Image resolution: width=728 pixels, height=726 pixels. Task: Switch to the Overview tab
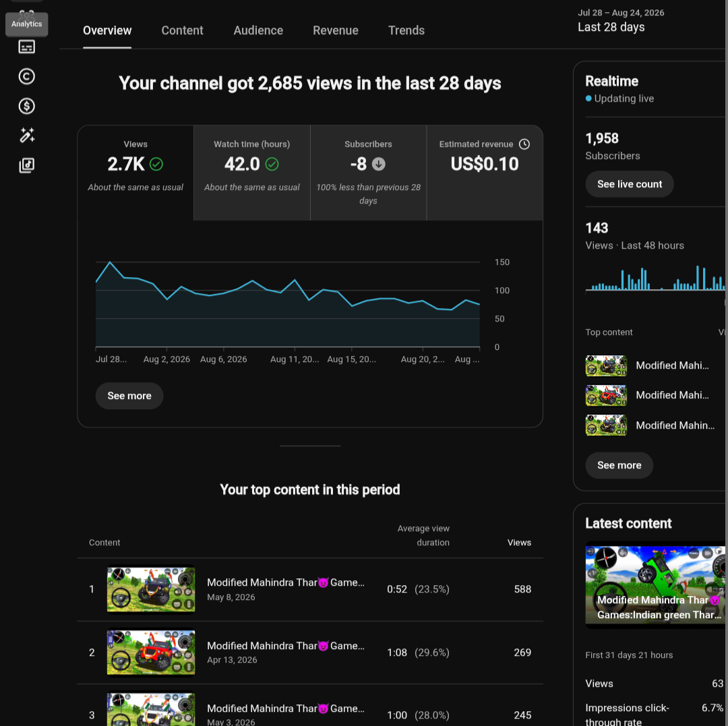coord(107,30)
